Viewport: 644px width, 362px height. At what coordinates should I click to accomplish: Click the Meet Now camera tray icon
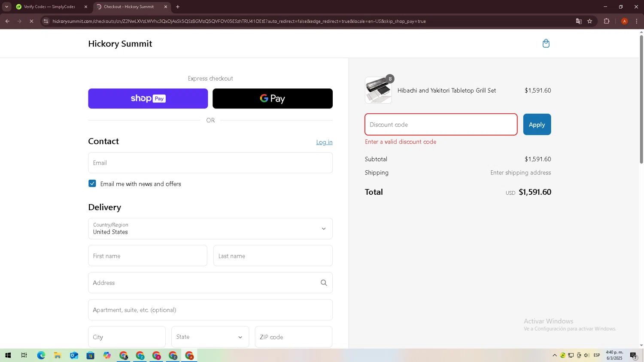click(x=579, y=355)
